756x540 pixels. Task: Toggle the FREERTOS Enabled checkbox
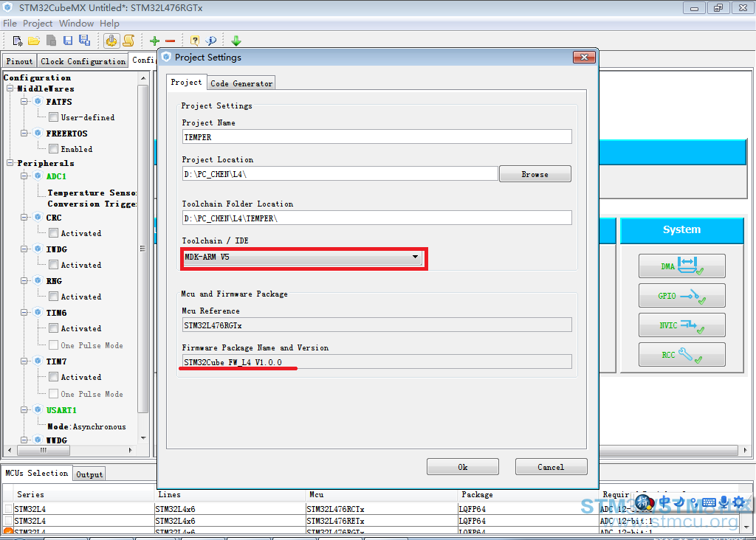point(53,149)
